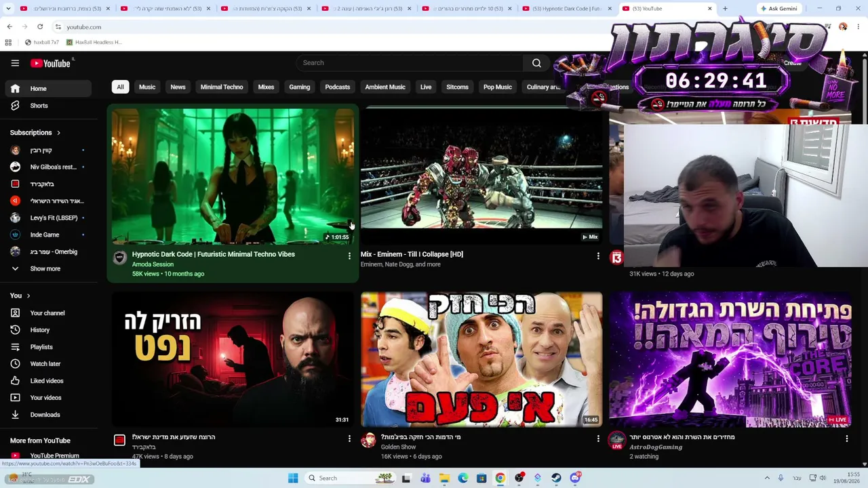Screen dimensions: 868x488
Task: Select the Gaming filter chip
Action: (x=299, y=87)
